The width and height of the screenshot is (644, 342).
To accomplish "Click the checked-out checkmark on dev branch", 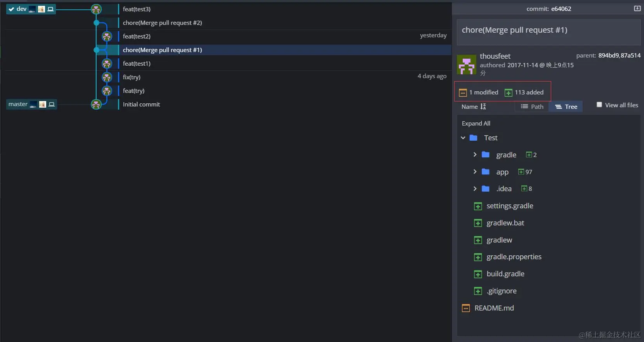I will pos(11,9).
